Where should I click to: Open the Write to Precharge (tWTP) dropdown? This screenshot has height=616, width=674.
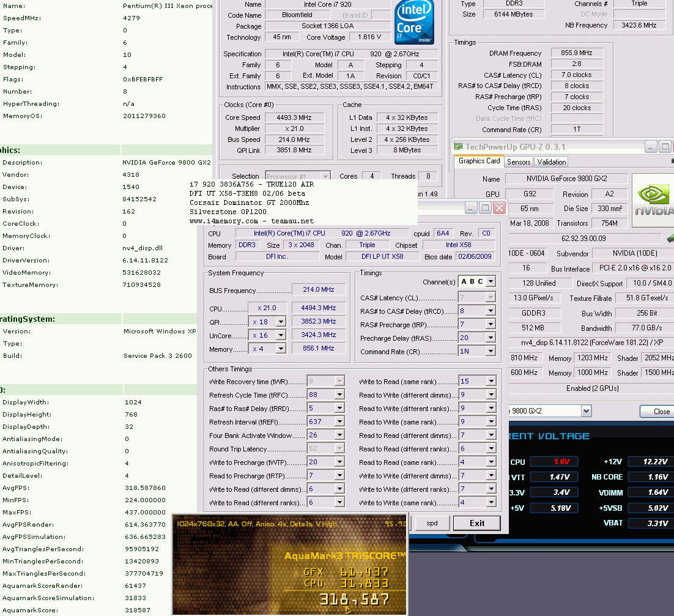[x=339, y=462]
